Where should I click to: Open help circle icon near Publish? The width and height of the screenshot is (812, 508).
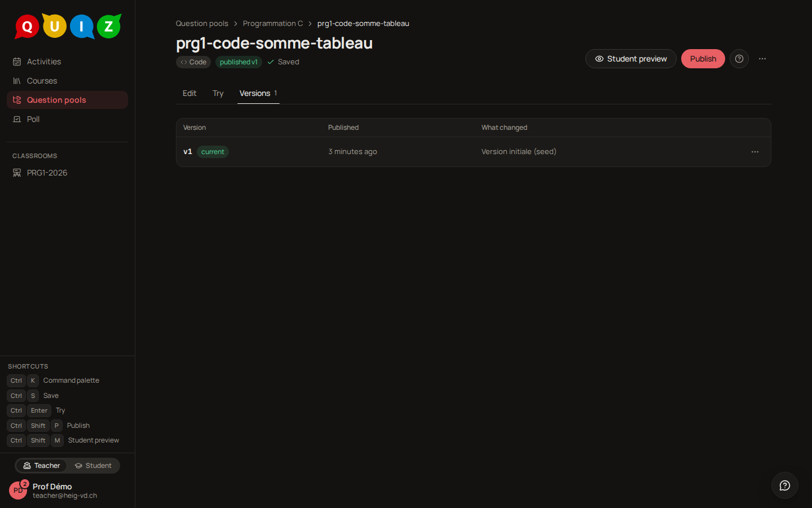pyautogui.click(x=739, y=59)
